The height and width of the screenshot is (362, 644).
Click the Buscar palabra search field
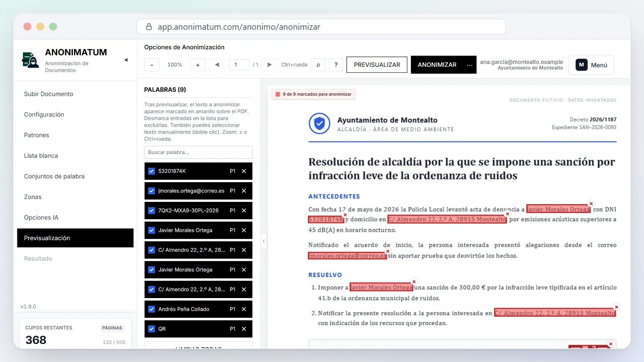[x=198, y=152]
